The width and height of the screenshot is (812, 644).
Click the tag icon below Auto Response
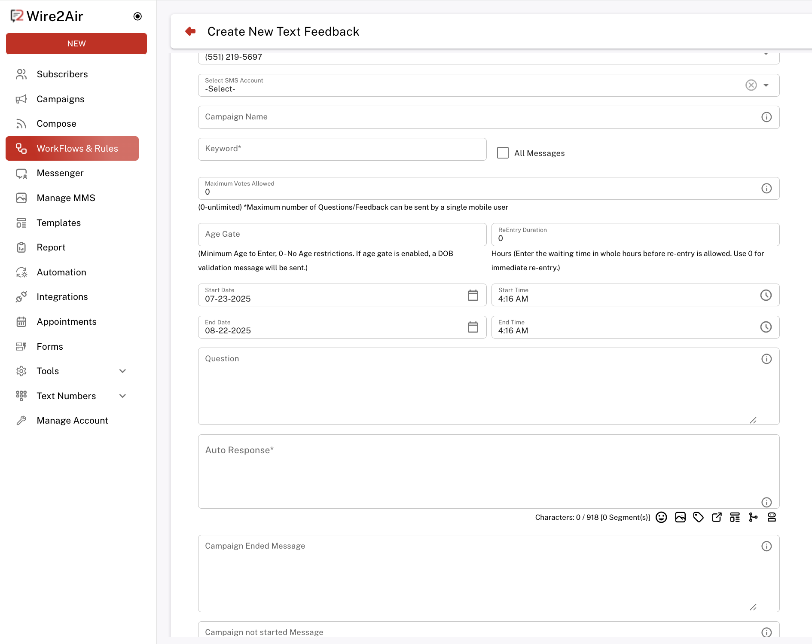pos(698,517)
